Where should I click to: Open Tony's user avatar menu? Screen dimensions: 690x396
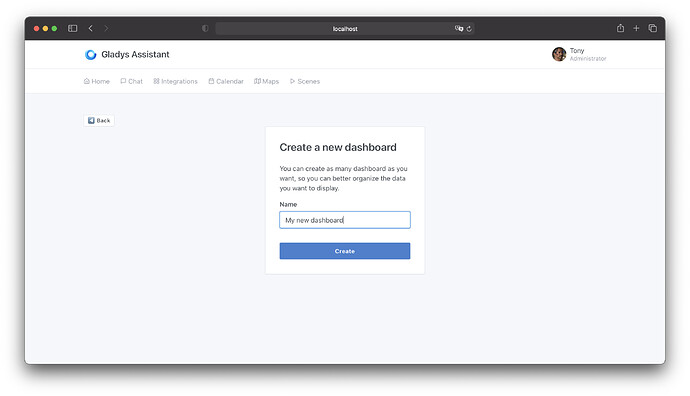click(x=559, y=54)
